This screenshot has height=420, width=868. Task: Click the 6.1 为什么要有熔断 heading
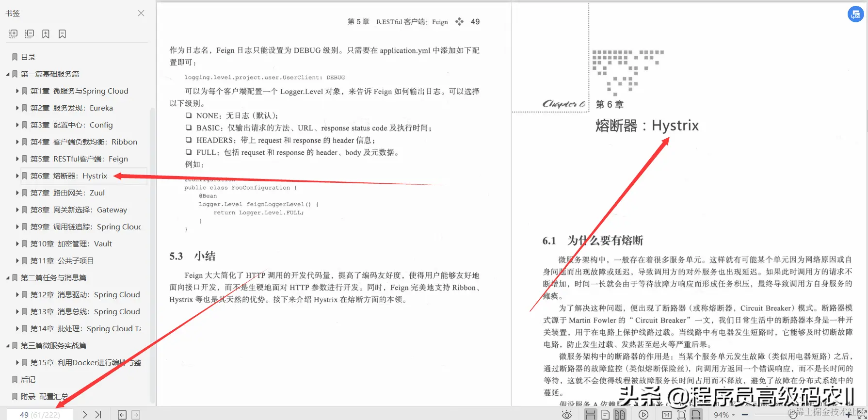(593, 241)
